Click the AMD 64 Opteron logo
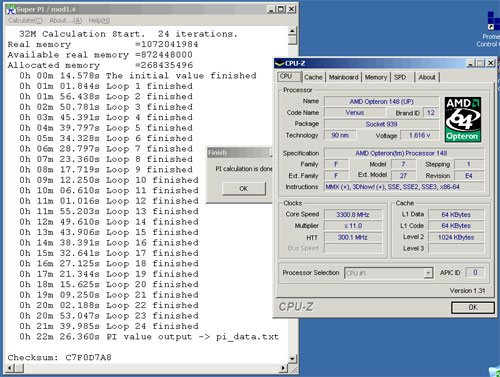 pyautogui.click(x=463, y=119)
